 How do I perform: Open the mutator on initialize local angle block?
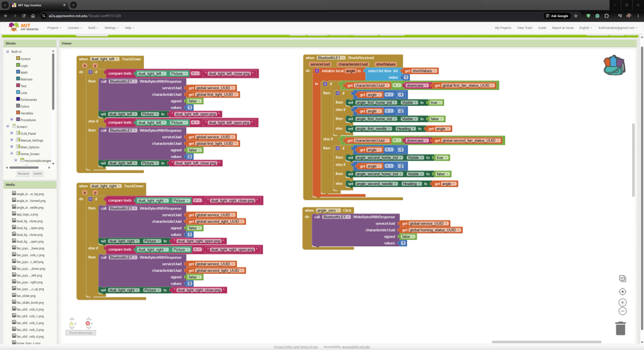click(317, 71)
